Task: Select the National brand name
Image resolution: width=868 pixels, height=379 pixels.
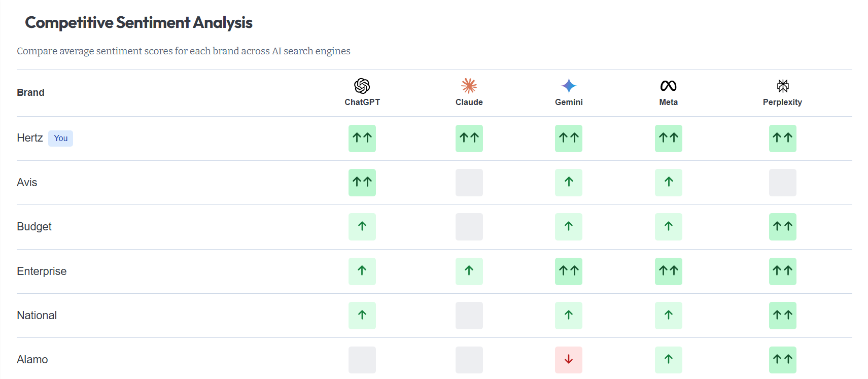Action: pos(37,315)
